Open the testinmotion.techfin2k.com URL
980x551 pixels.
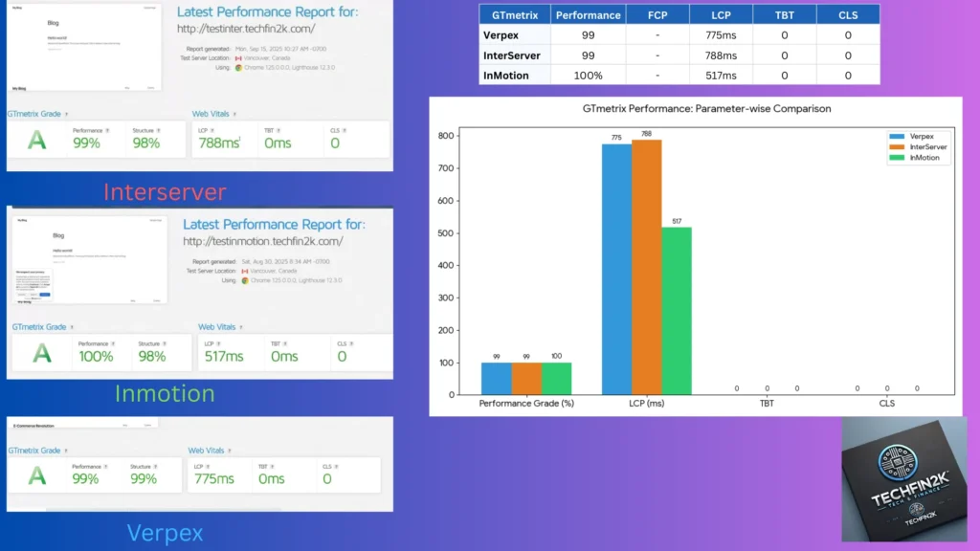263,241
